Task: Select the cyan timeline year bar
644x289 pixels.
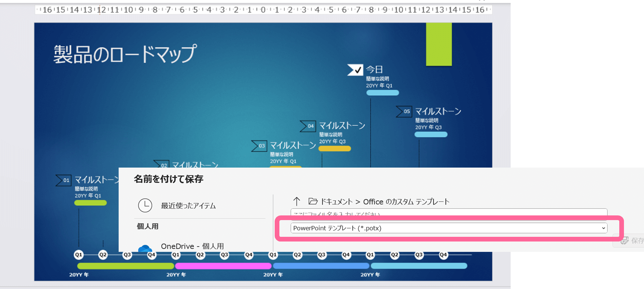Action: point(419,266)
